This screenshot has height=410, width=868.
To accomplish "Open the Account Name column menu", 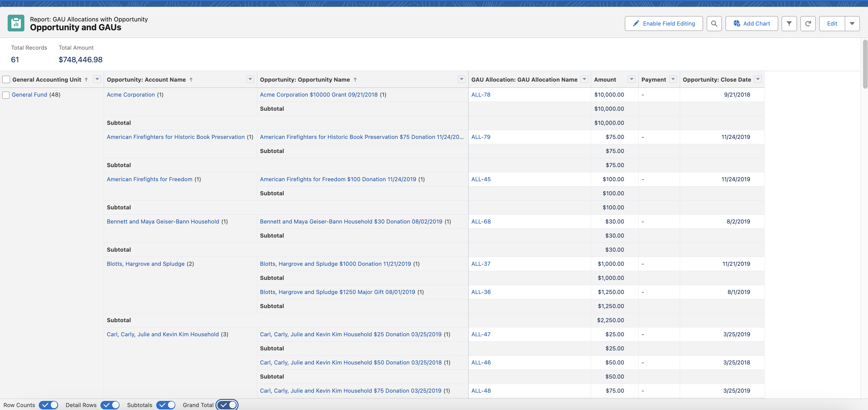I will tap(250, 79).
